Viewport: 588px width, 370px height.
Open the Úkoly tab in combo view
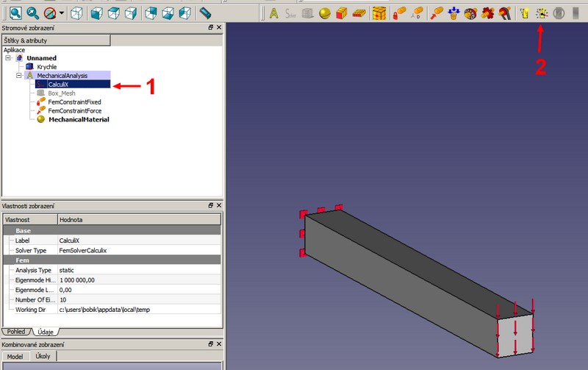tap(43, 356)
